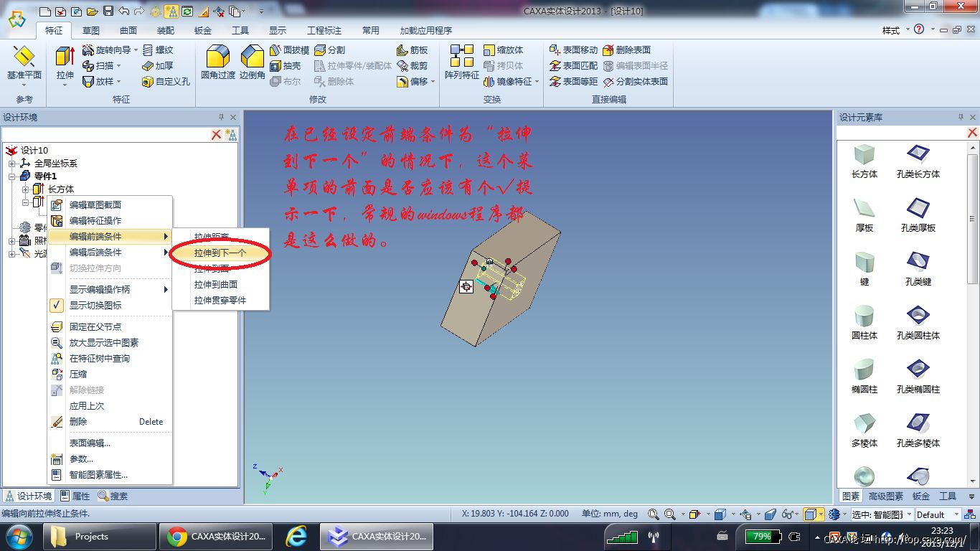980x551 pixels.
Task: Open the 显示编辑操作柄 submenu
Action: pyautogui.click(x=110, y=289)
